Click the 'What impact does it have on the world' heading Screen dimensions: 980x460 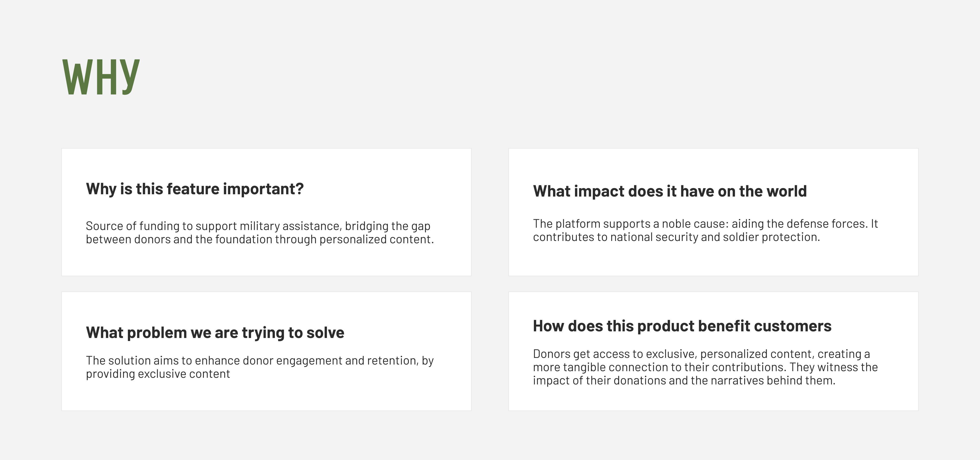click(670, 191)
